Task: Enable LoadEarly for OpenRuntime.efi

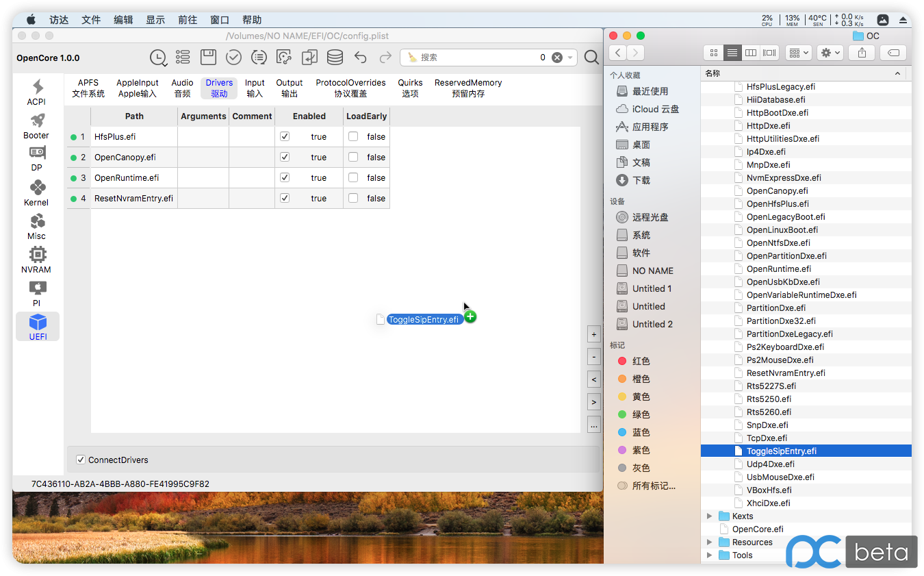Action: point(353,177)
